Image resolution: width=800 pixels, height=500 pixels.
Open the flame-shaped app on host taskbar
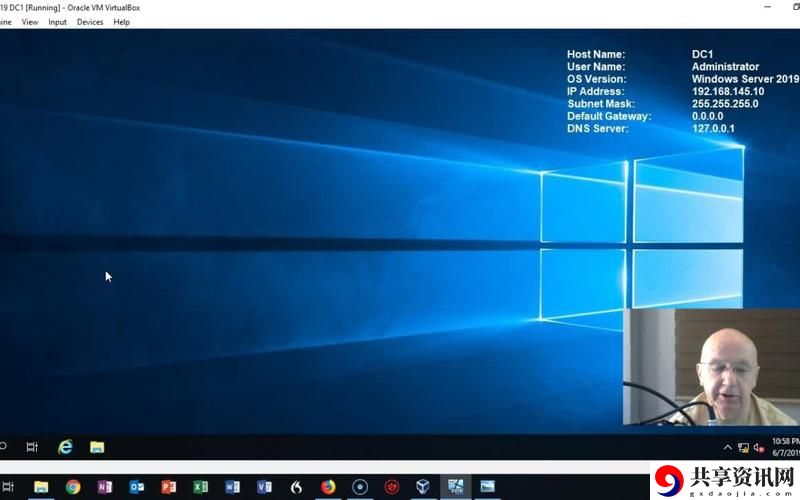point(296,487)
